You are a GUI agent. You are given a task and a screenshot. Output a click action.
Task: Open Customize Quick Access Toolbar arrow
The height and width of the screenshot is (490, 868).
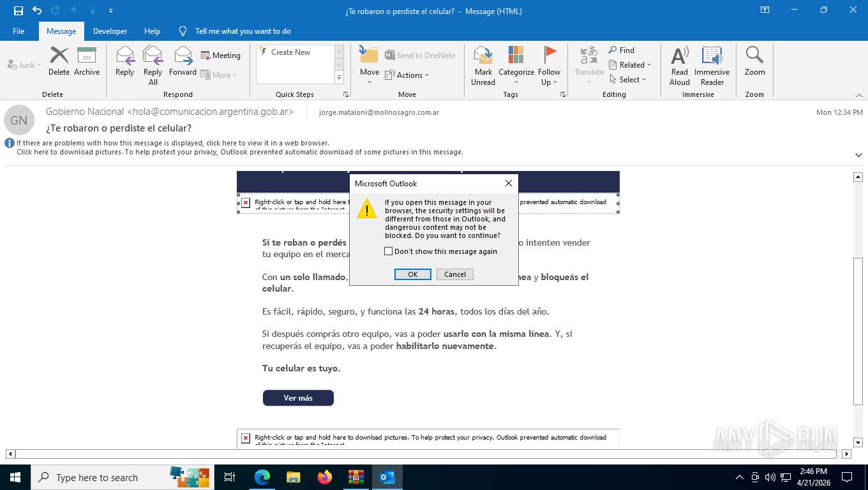[111, 11]
